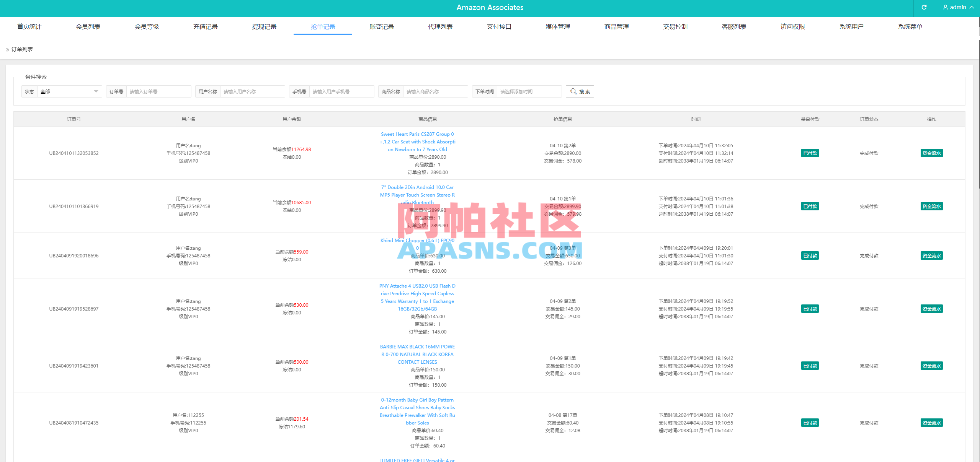Click the 已付款 badge on order UB2404091920018696

tap(810, 255)
